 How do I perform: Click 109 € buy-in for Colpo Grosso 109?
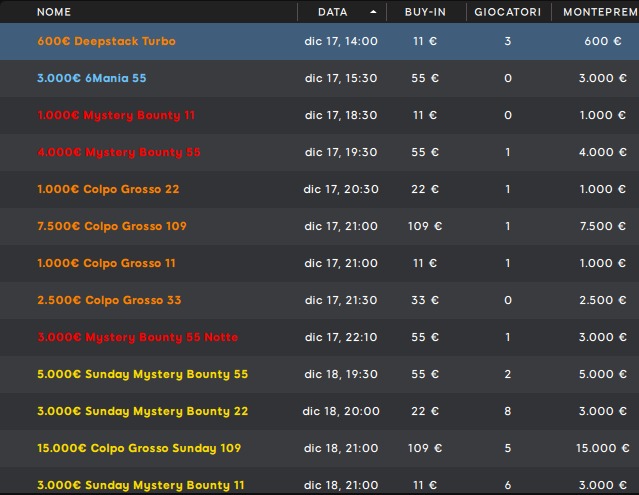point(425,226)
